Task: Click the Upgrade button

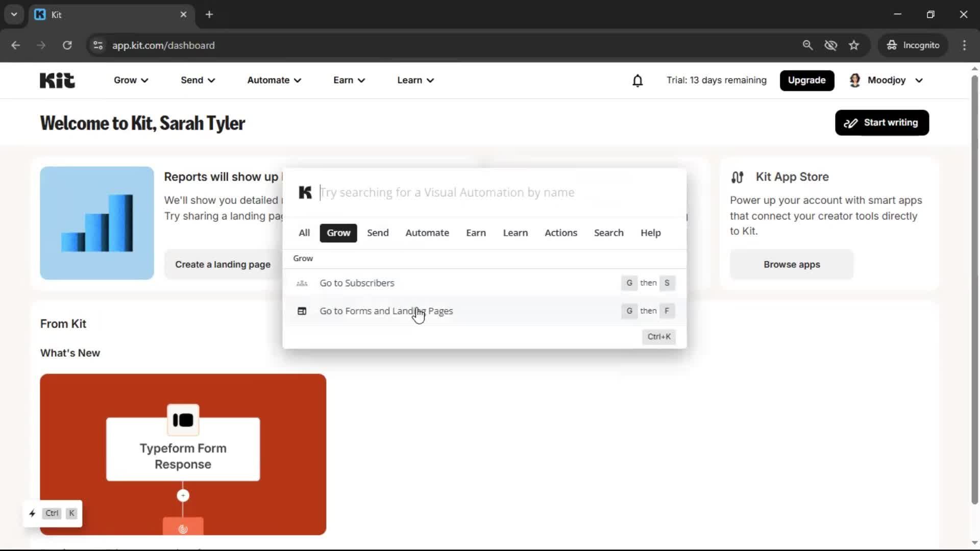Action: pos(806,80)
